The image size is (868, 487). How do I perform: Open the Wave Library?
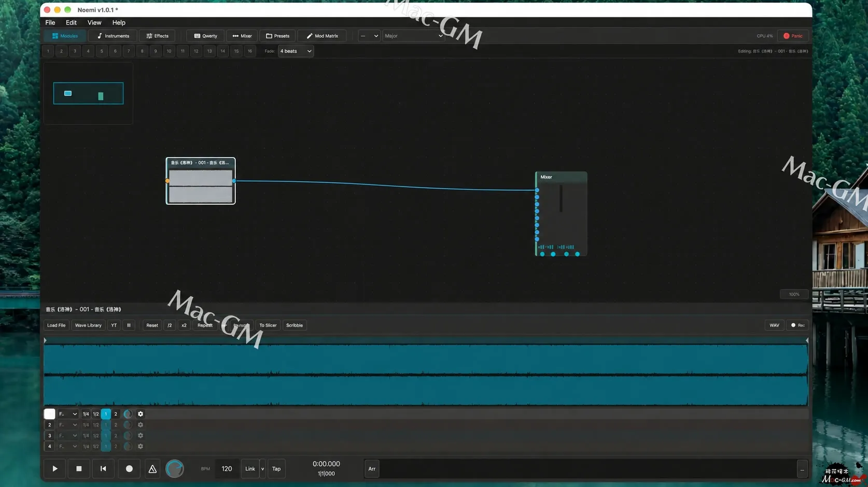tap(88, 325)
